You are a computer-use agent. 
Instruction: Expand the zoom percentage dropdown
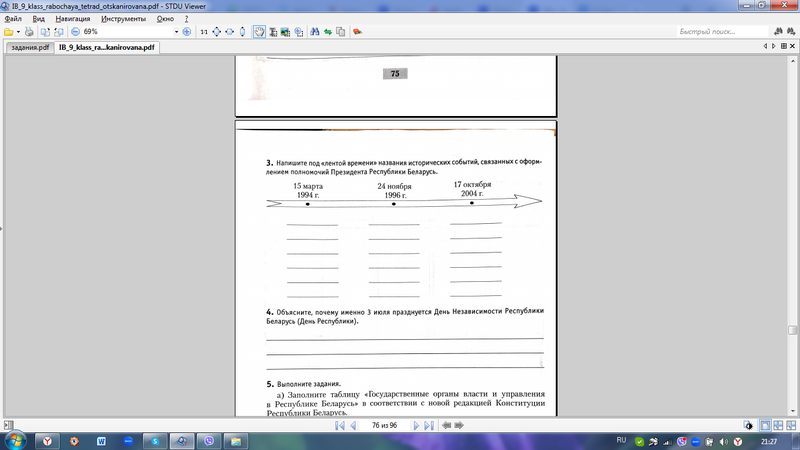[x=177, y=32]
